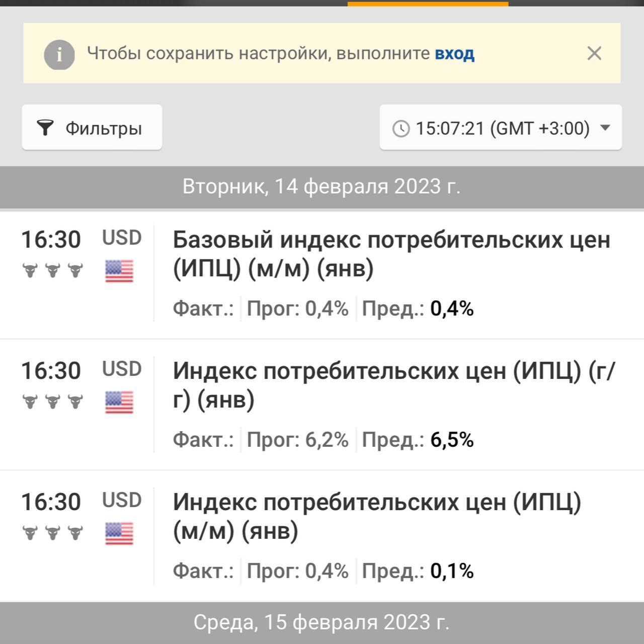This screenshot has height=644, width=644.
Task: Click US flag icon for CPI м/м row
Action: pyautogui.click(x=119, y=534)
